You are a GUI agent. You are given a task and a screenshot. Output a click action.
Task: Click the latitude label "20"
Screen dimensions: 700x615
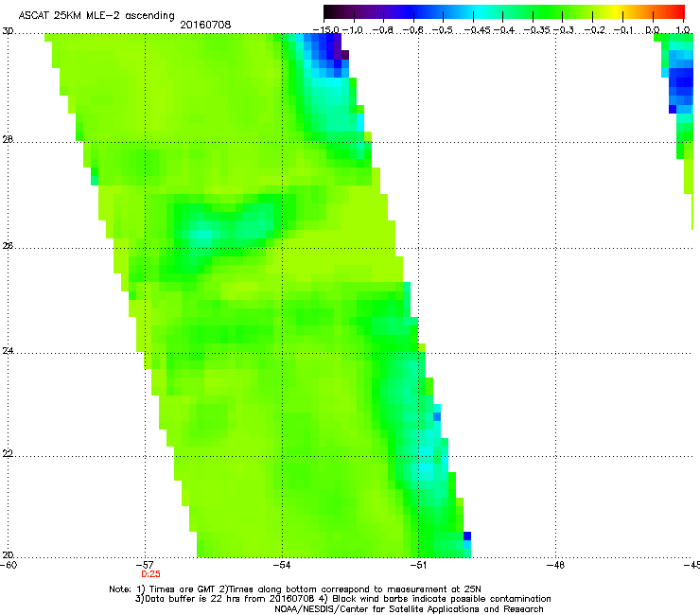8,555
